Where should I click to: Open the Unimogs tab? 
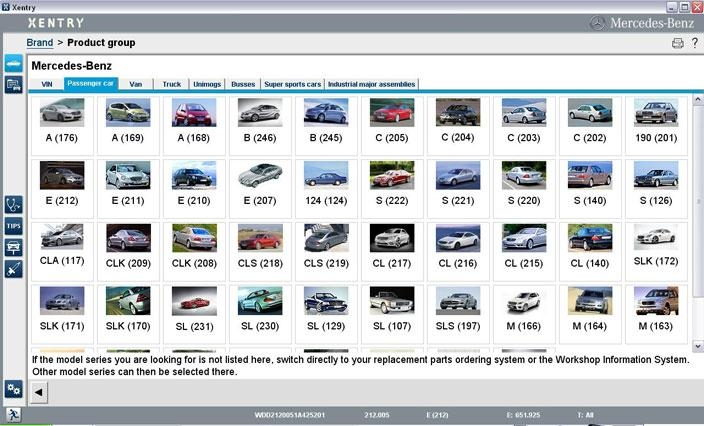[207, 84]
